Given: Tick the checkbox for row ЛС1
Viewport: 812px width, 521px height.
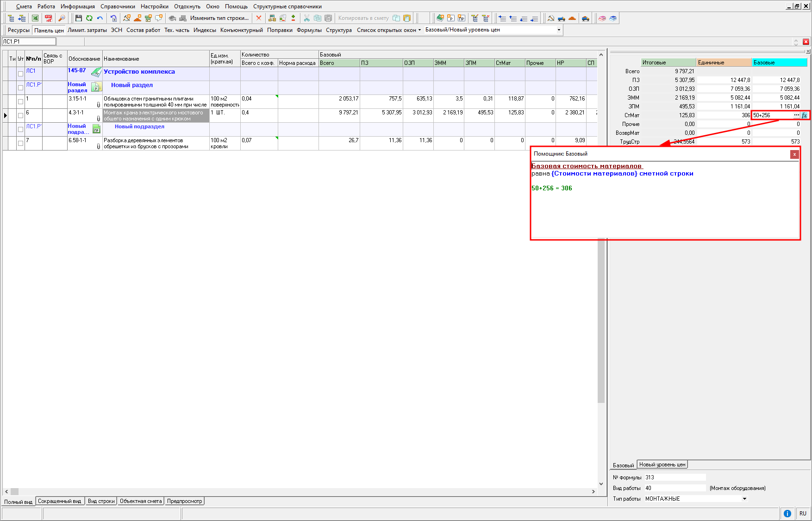Looking at the screenshot, I should (20, 74).
